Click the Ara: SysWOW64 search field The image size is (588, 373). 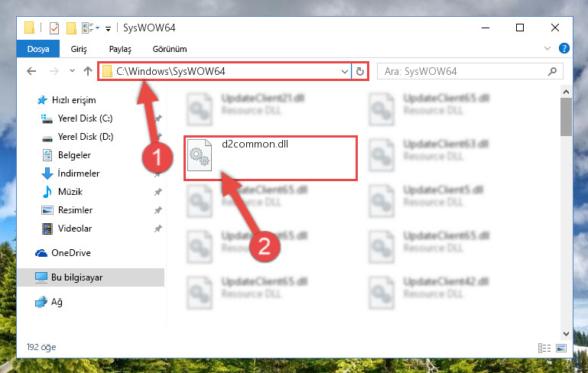pyautogui.click(x=470, y=71)
